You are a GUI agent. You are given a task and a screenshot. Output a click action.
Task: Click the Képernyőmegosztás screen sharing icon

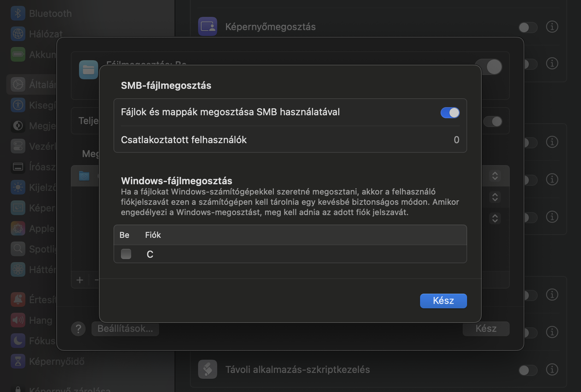(208, 26)
